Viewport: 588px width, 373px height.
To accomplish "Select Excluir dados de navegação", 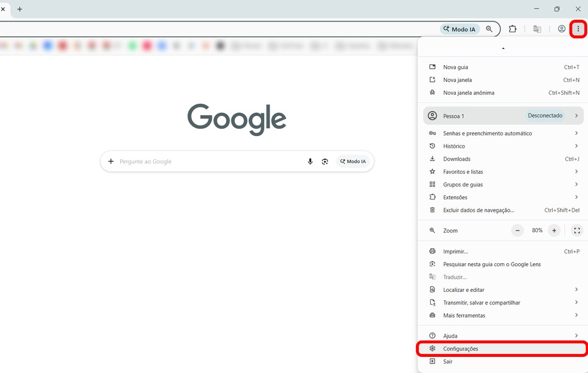I will pos(503,210).
